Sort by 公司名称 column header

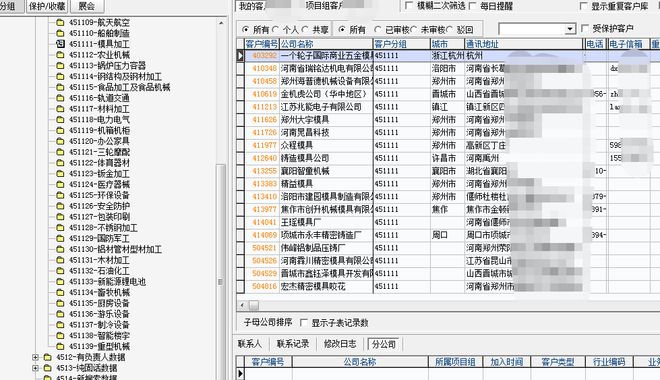(x=326, y=44)
